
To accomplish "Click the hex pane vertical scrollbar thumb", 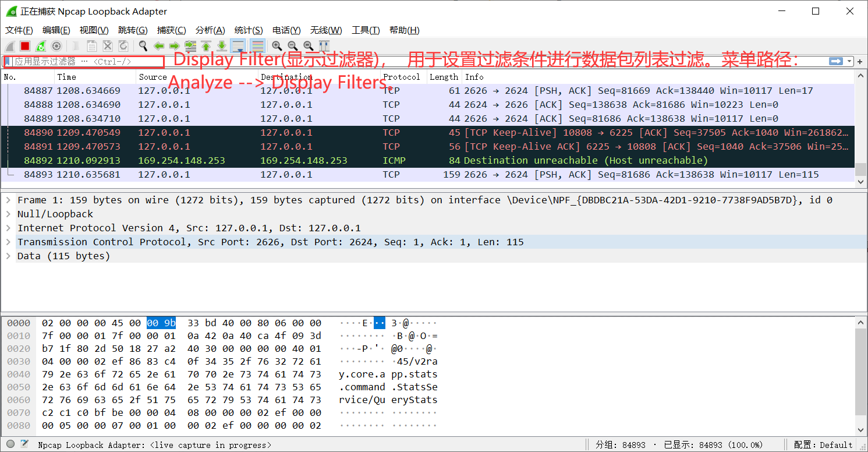I will pos(860,372).
